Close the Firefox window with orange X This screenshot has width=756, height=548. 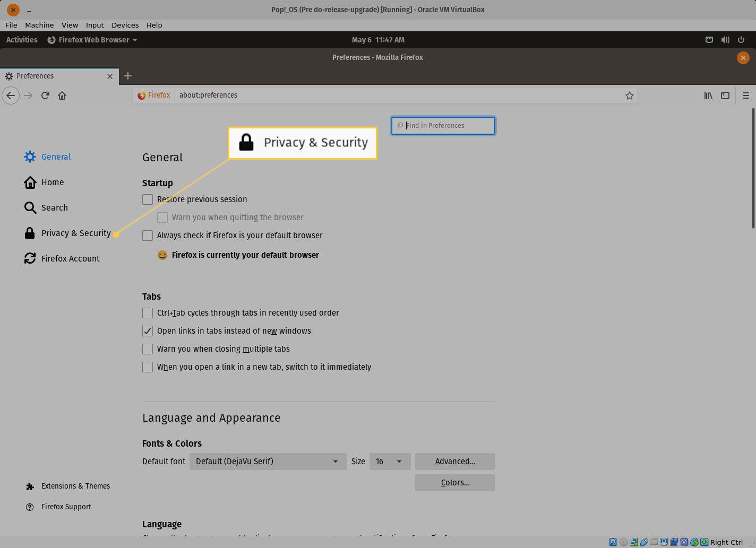coord(743,58)
